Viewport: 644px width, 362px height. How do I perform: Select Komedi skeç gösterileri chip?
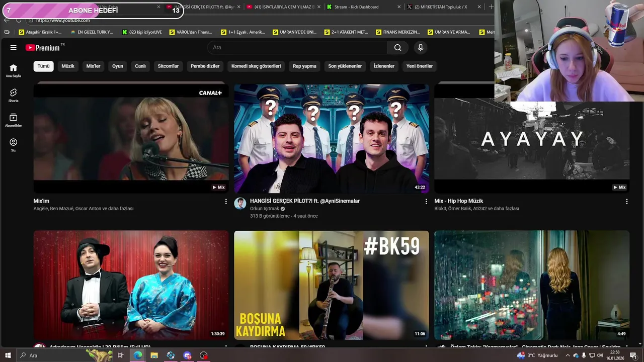pyautogui.click(x=256, y=66)
